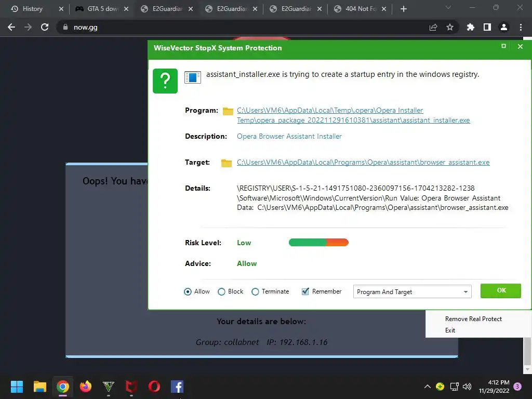Open the browser_assistant.exe target path link
532x399 pixels.
tap(363, 163)
